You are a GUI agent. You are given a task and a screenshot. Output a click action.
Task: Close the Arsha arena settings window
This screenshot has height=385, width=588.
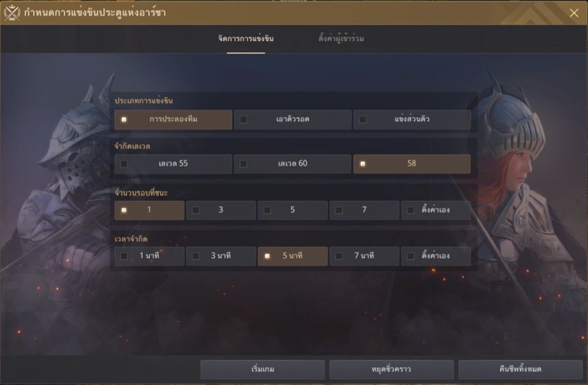coord(574,13)
